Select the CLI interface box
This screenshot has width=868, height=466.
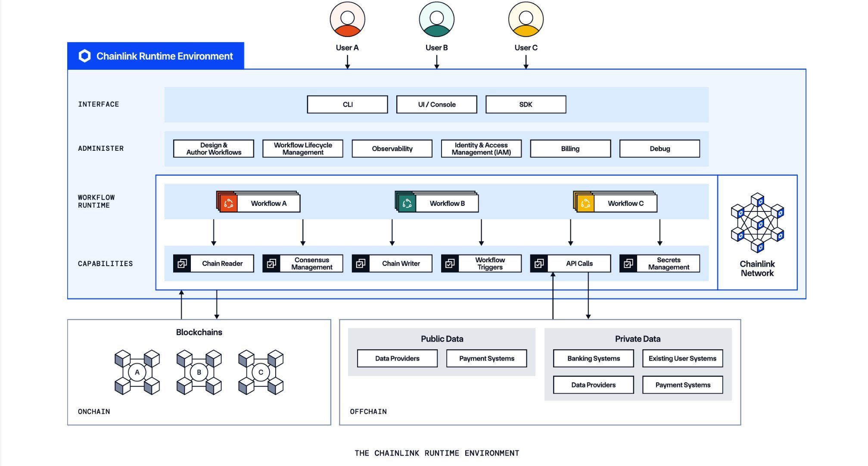(347, 105)
